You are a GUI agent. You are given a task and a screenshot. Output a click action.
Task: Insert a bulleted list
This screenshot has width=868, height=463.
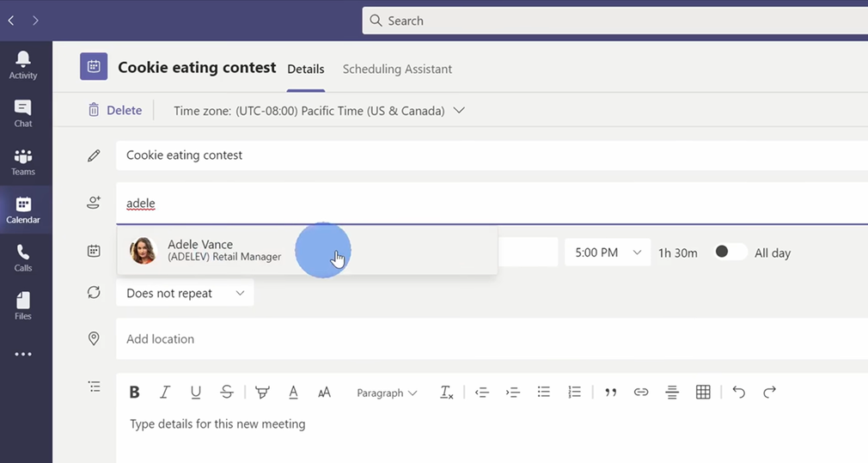tap(544, 393)
